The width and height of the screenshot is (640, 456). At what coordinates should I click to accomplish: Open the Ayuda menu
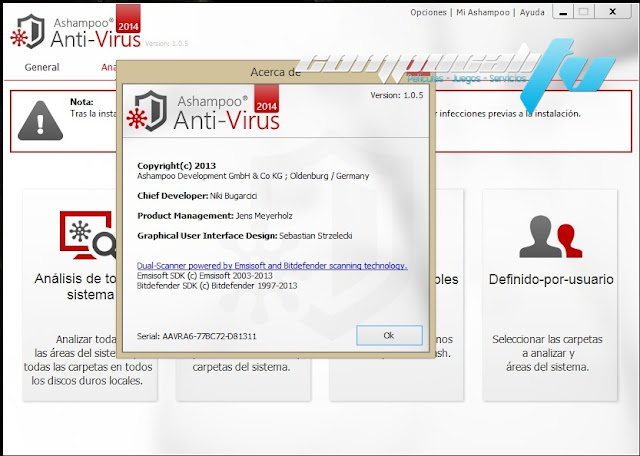point(532,12)
